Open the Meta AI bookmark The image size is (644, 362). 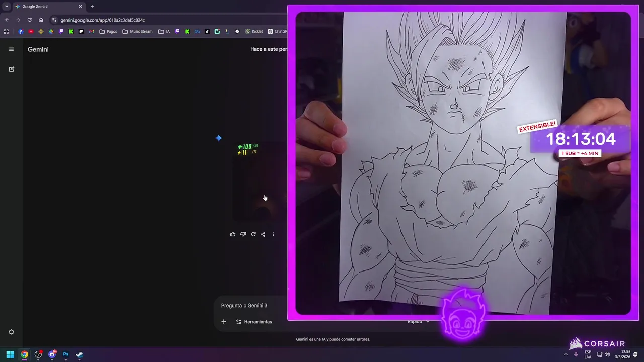tap(197, 31)
